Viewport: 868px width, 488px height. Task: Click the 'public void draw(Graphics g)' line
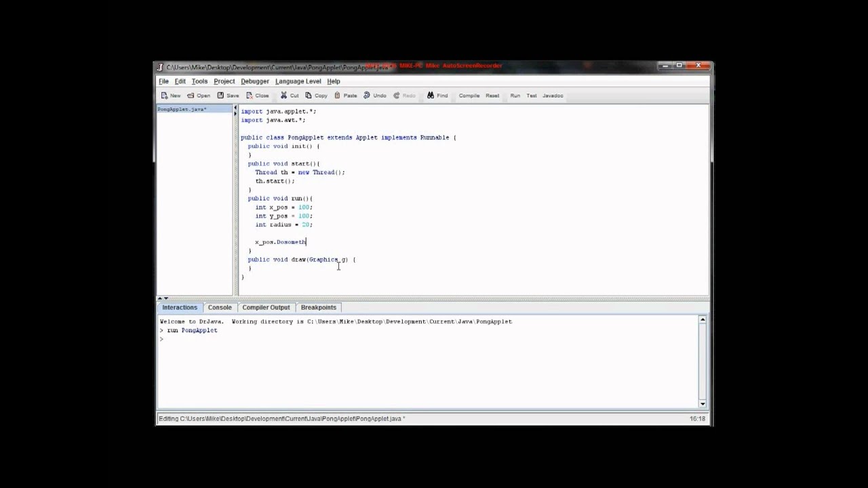point(302,260)
